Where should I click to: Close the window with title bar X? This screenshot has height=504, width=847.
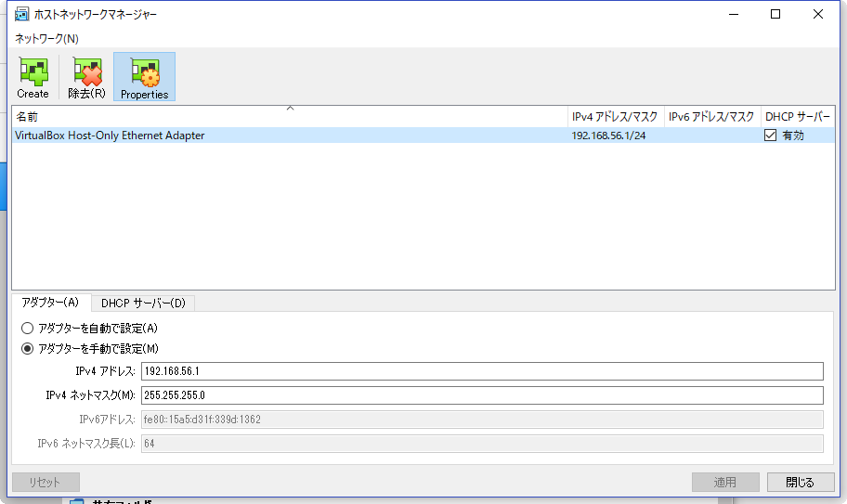(818, 14)
